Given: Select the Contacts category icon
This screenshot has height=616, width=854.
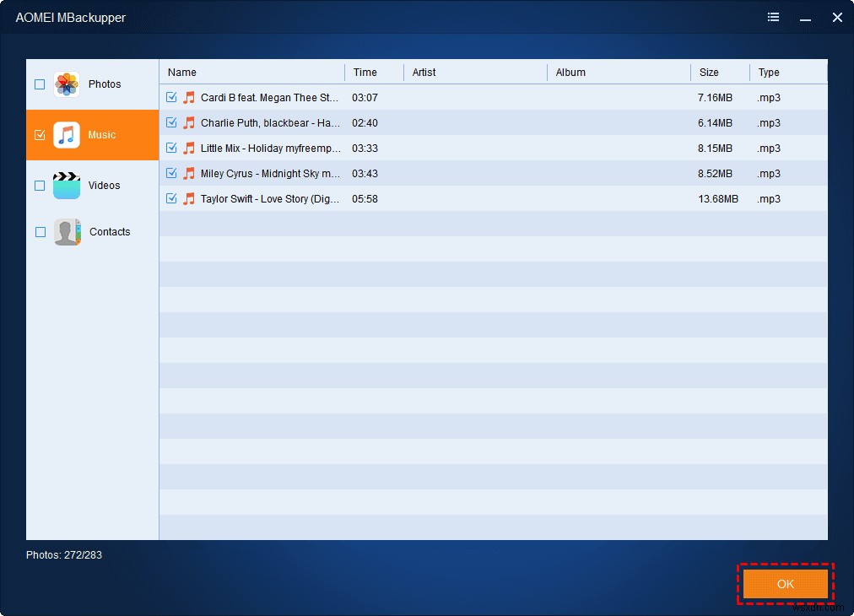Looking at the screenshot, I should tap(66, 232).
